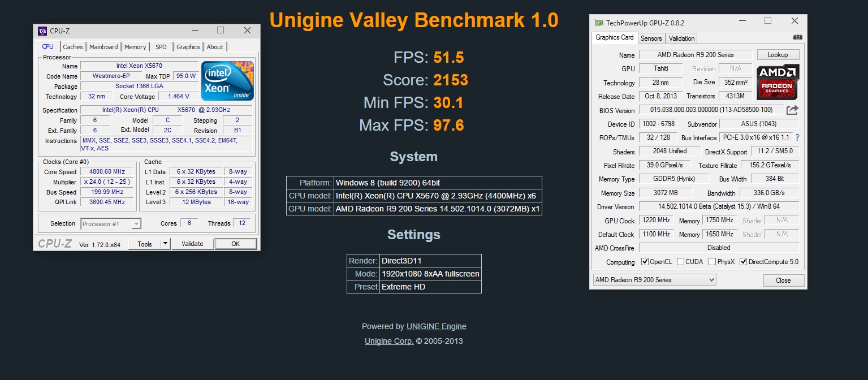The height and width of the screenshot is (380, 868).
Task: Click the Render Direct3D11 cell
Action: pos(430,261)
